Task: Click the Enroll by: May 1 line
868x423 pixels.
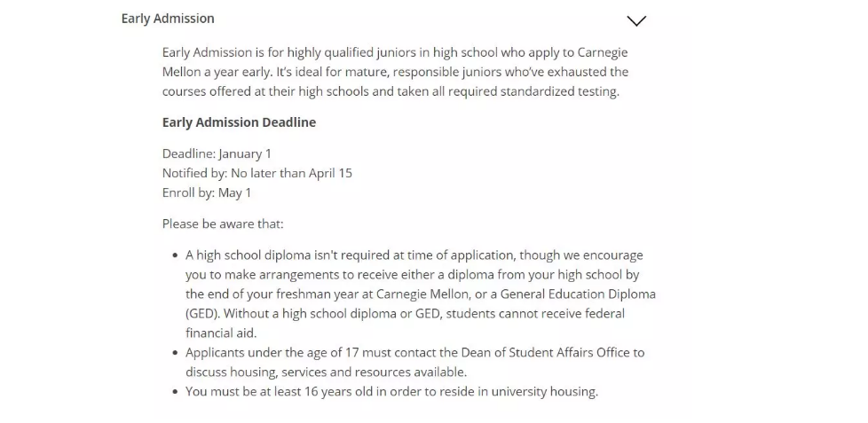Action: point(207,192)
